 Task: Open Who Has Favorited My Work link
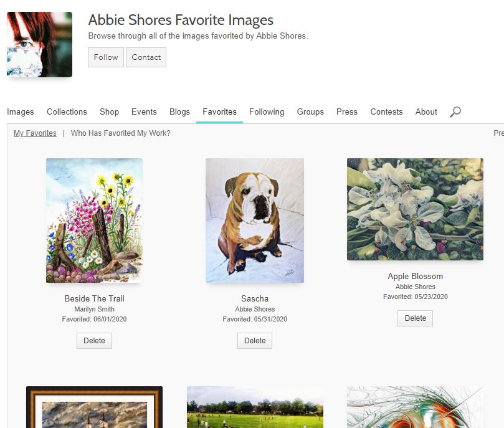(x=120, y=133)
